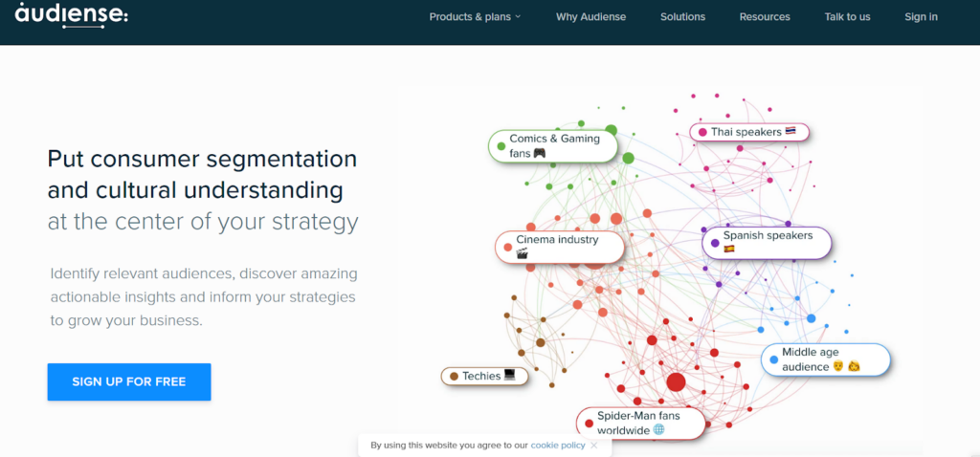
Task: Click the Spanish speakers flag icon
Action: 729,250
